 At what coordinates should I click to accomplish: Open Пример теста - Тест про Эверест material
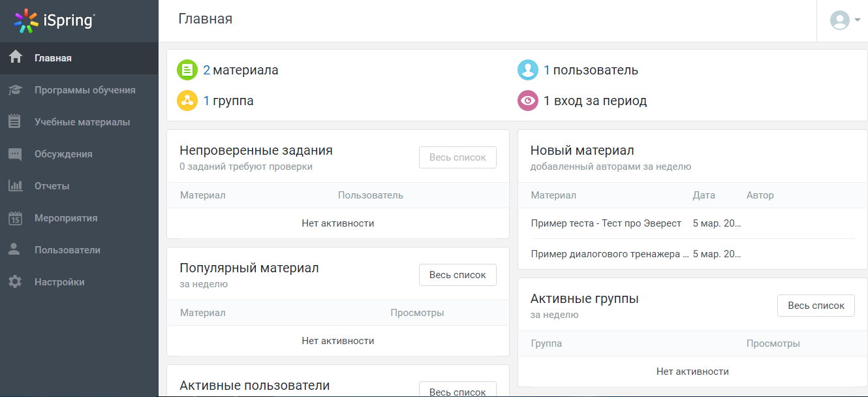coord(604,223)
